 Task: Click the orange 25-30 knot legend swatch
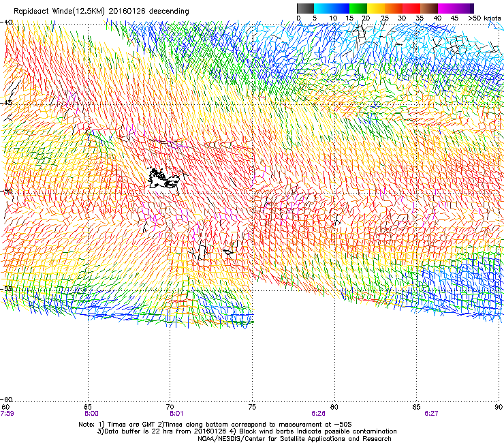coord(394,8)
